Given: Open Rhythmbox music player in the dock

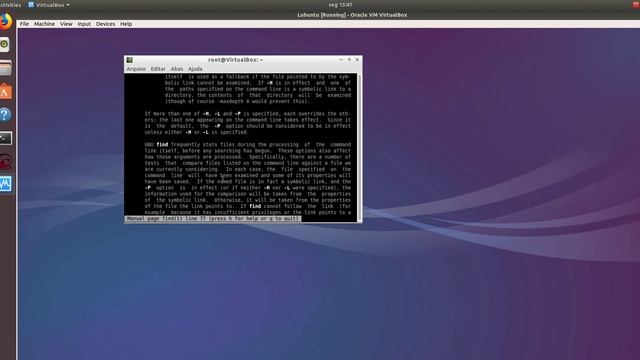Looking at the screenshot, I should coord(4,44).
